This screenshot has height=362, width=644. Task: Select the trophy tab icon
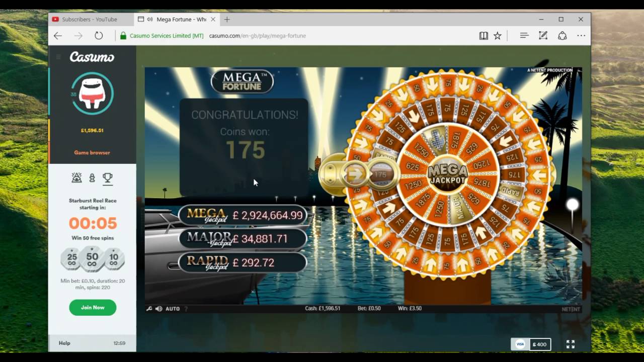pyautogui.click(x=107, y=177)
